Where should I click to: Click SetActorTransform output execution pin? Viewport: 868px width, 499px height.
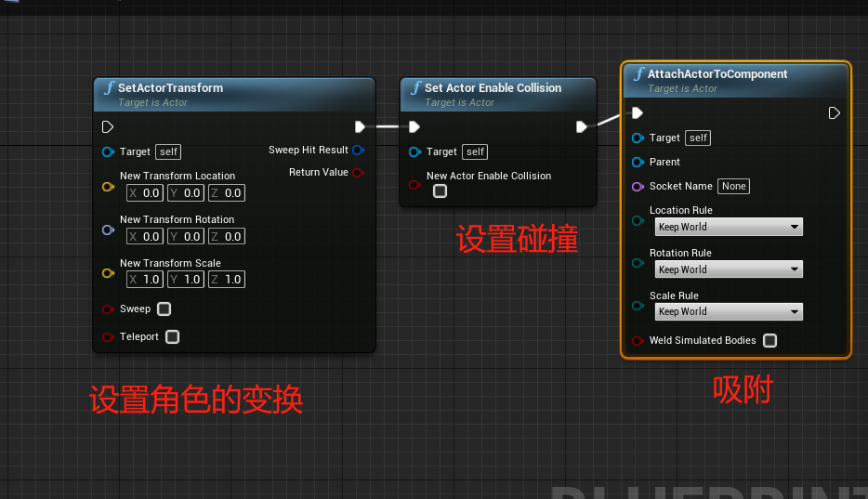pos(360,127)
